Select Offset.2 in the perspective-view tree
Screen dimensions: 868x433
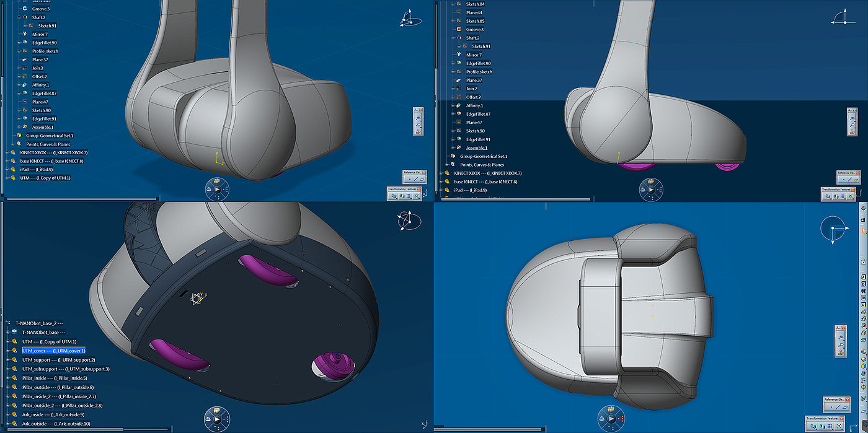(x=40, y=77)
